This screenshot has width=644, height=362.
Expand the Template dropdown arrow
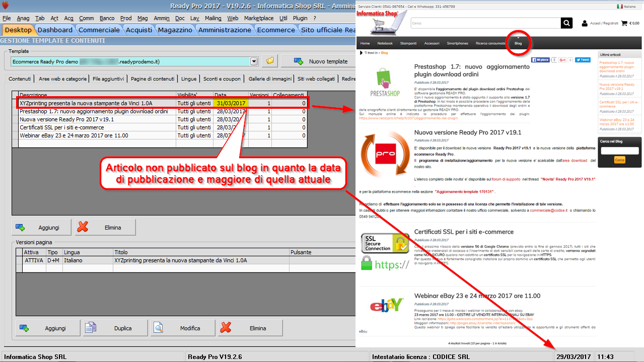[254, 61]
